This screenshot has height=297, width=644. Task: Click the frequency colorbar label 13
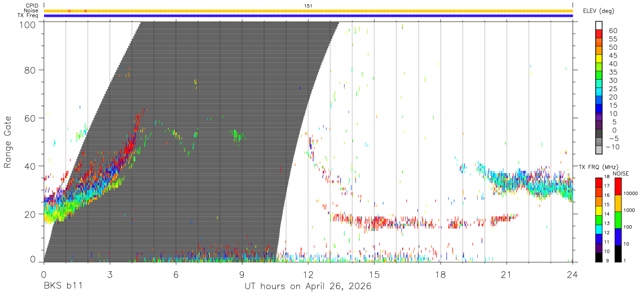click(607, 223)
